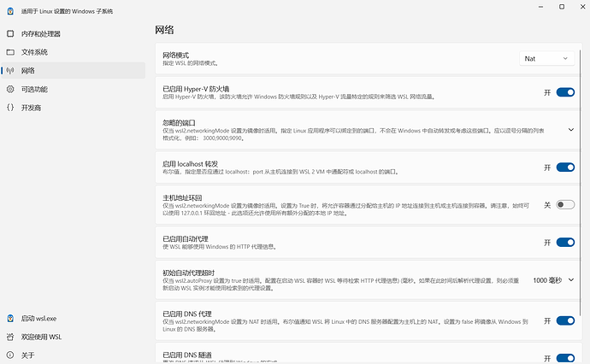Click the 开发商 curly braces icon
This screenshot has width=590, height=364.
pos(10,108)
